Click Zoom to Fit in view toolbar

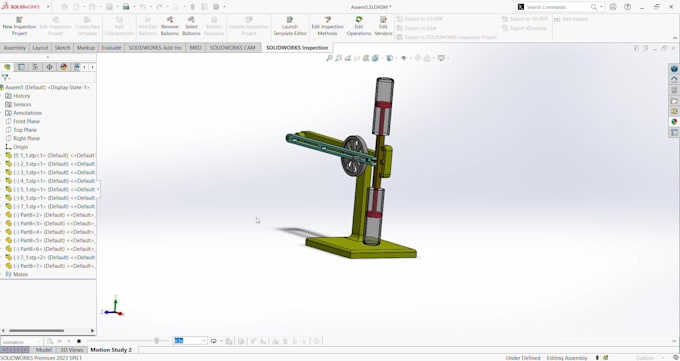click(329, 58)
